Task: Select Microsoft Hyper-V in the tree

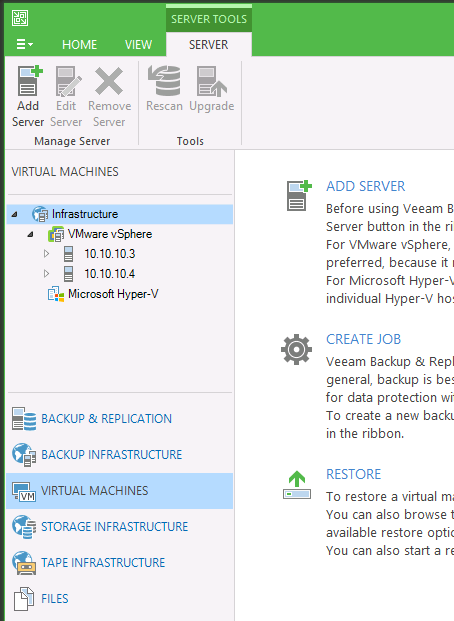Action: 113,294
